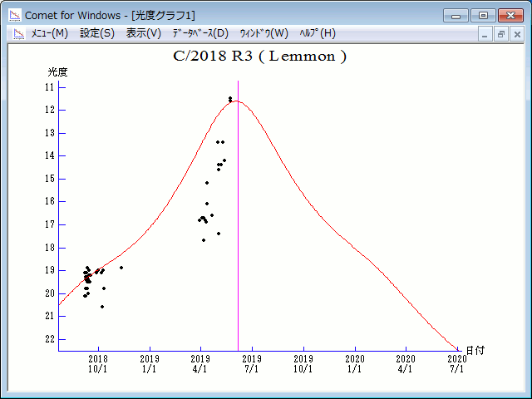Screen dimensions: 532x399
Task: Click the Comet for Windows title bar icon
Action: click(x=14, y=15)
